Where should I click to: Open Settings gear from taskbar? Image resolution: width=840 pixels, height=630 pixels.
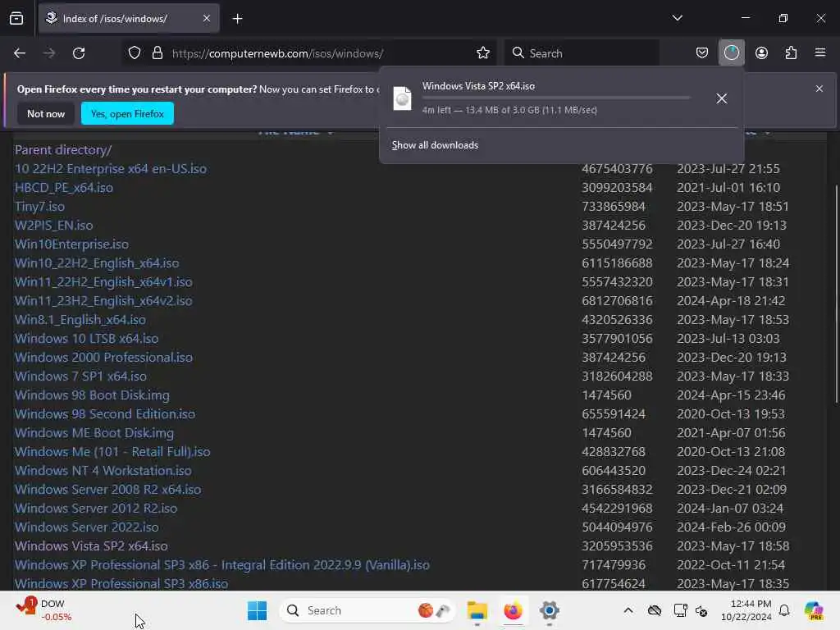point(549,610)
